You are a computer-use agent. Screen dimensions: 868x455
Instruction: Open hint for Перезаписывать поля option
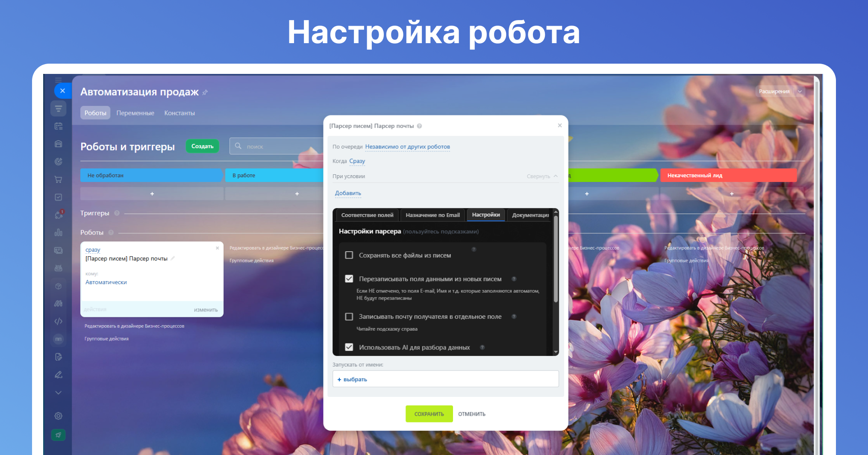[514, 279]
